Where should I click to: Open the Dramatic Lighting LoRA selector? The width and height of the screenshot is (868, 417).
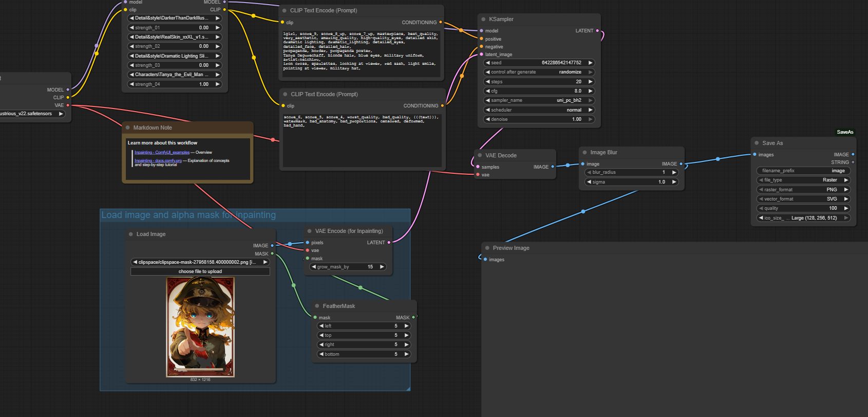pyautogui.click(x=175, y=56)
